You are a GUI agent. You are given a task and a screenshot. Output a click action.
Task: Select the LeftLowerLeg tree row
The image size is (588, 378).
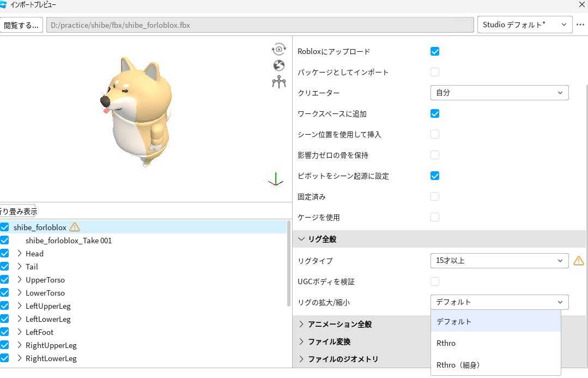tap(143, 319)
